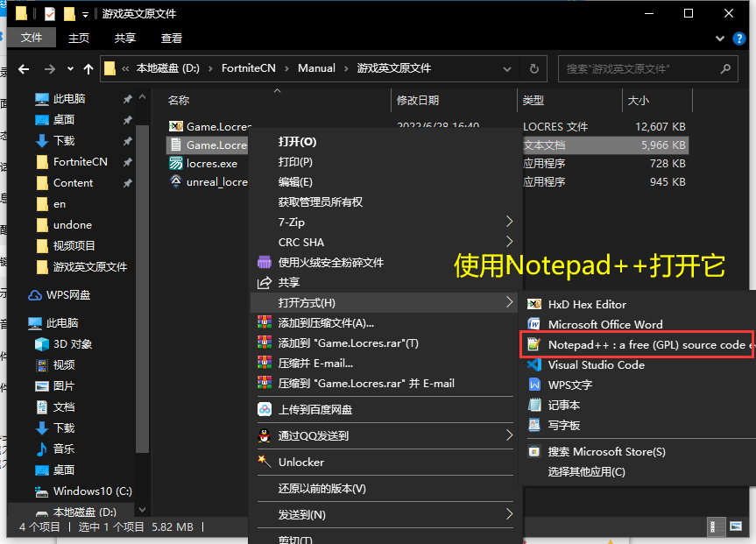756x544 pixels.
Task: Click 打开(O) in context menu
Action: coord(297,142)
